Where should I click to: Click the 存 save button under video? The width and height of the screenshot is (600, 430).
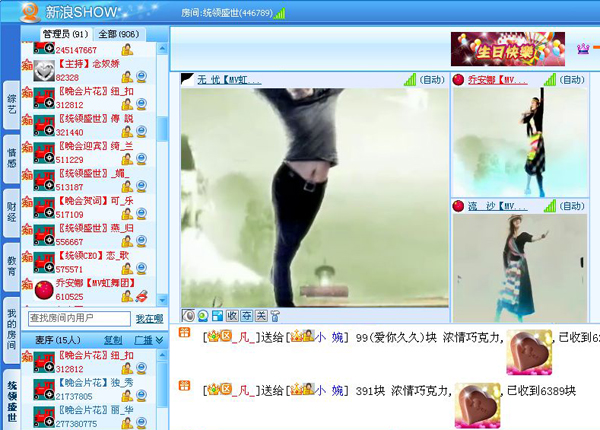pyautogui.click(x=246, y=316)
